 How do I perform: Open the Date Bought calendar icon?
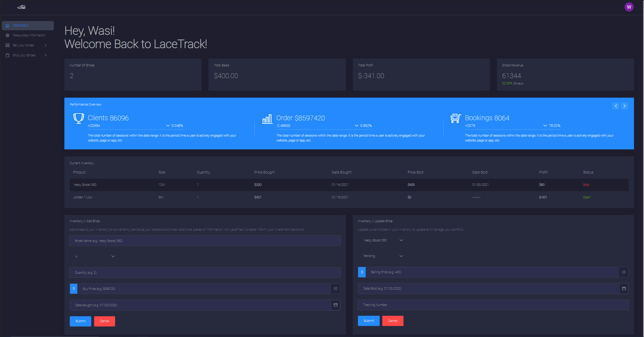pyautogui.click(x=336, y=305)
